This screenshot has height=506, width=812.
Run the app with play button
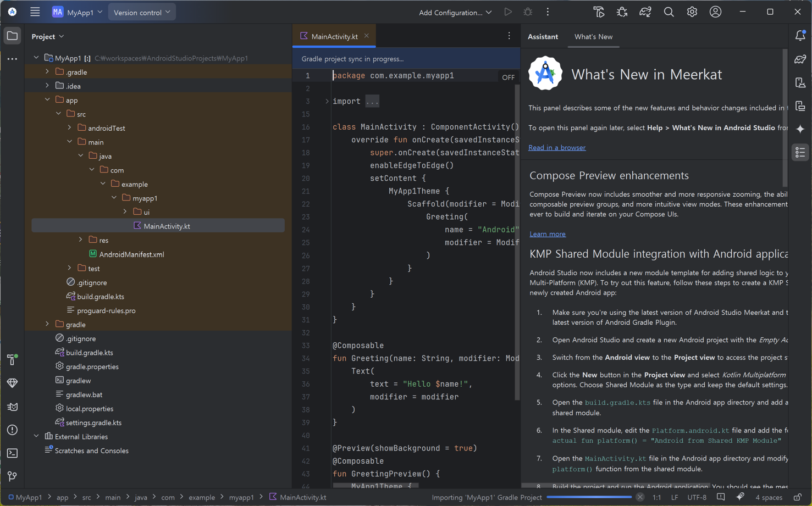508,12
